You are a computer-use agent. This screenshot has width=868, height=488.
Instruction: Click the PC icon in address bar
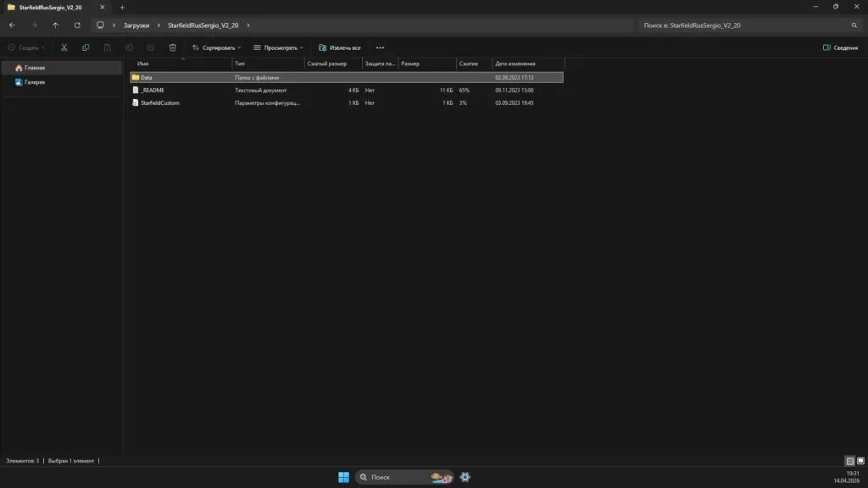pos(100,25)
